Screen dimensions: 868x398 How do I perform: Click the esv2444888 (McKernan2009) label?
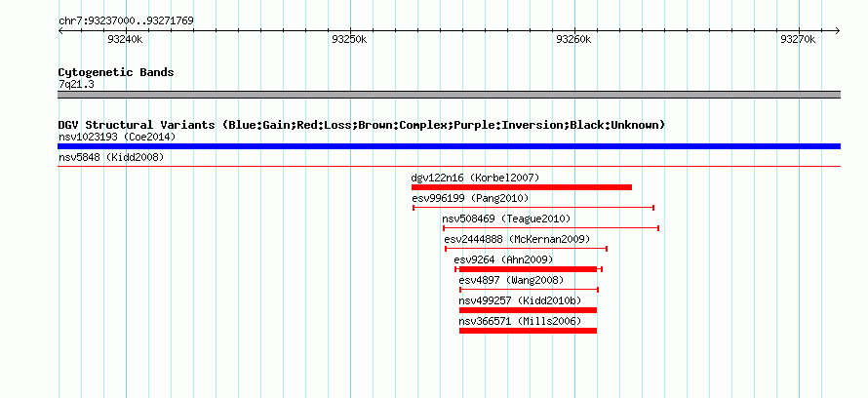[517, 240]
